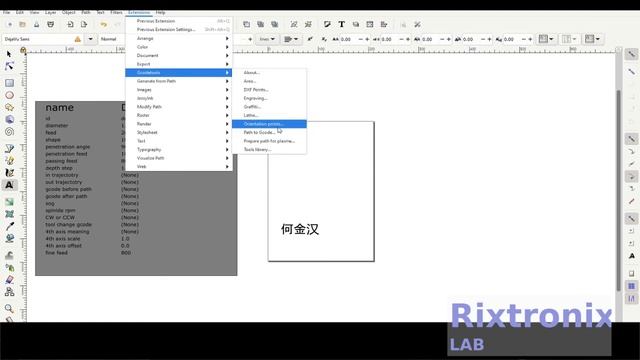The width and height of the screenshot is (640, 360).
Task: Click the Align and Distribute icon
Action: point(384,24)
